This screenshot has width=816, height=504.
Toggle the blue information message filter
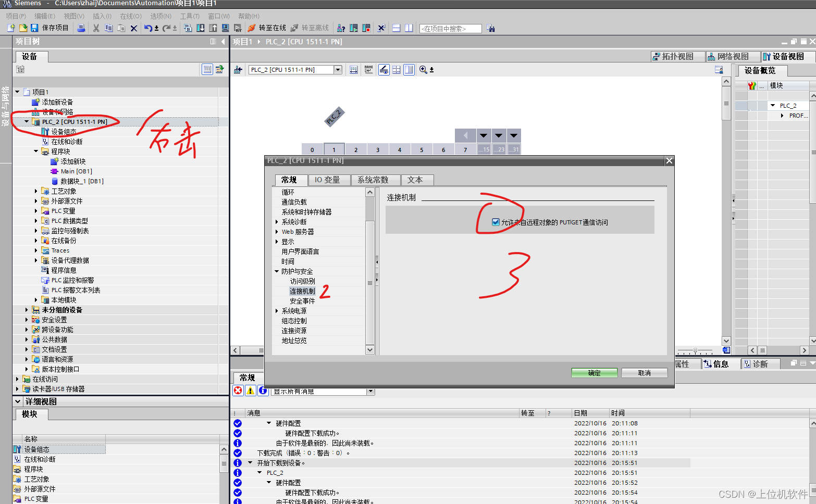(263, 390)
